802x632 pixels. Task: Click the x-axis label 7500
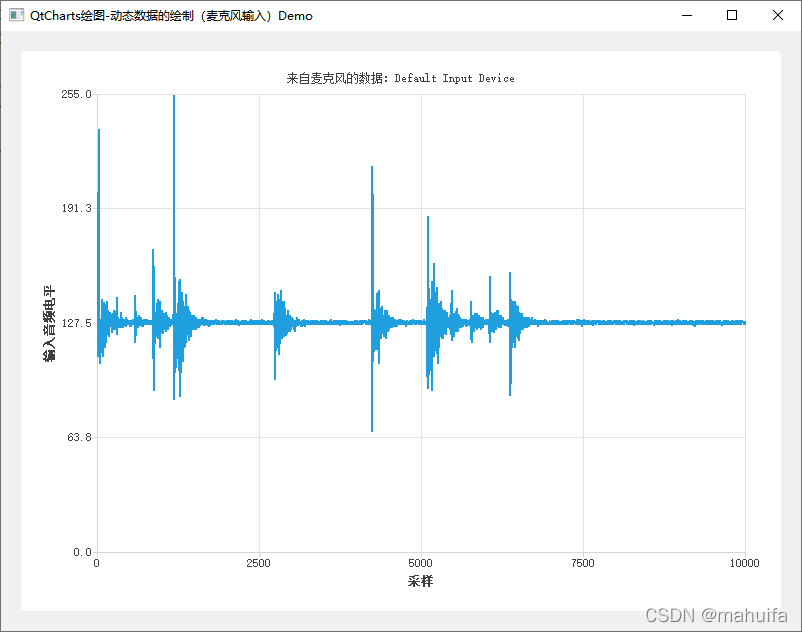coord(583,563)
